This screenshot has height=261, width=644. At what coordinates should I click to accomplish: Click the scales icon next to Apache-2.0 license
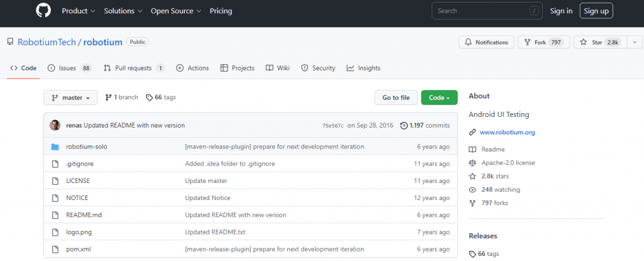pos(472,163)
